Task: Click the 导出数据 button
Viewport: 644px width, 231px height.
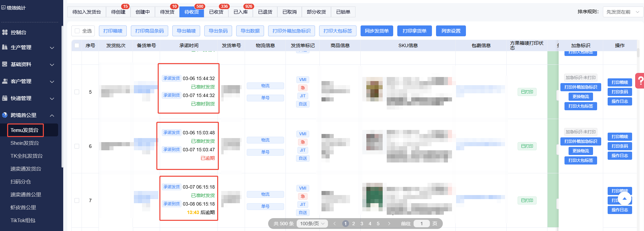Action: tap(250, 31)
